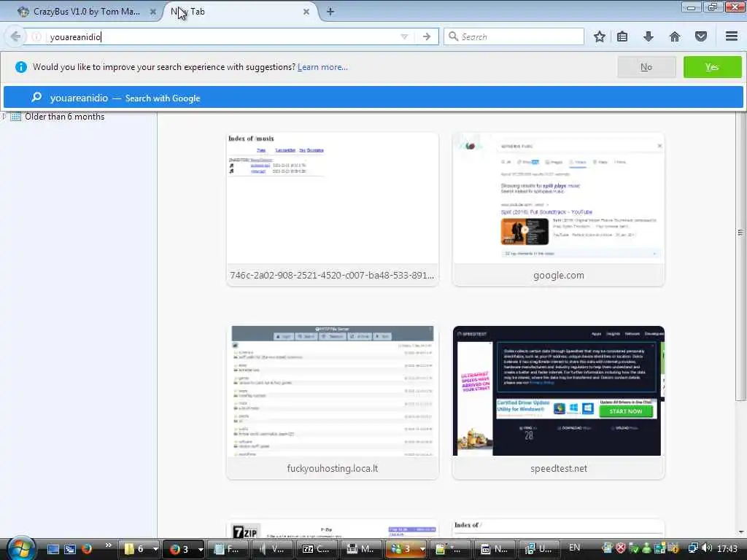Open a new tab with plus button
Screen dimensions: 747x560
click(x=330, y=12)
